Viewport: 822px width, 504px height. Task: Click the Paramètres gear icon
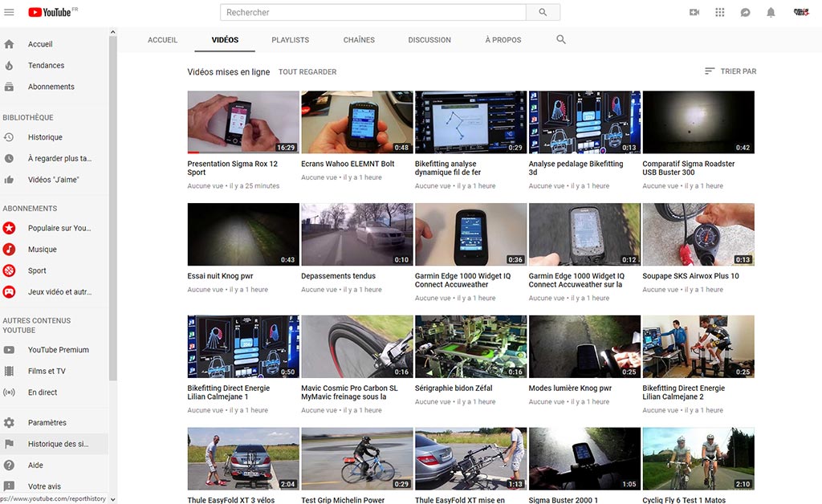[x=9, y=422]
